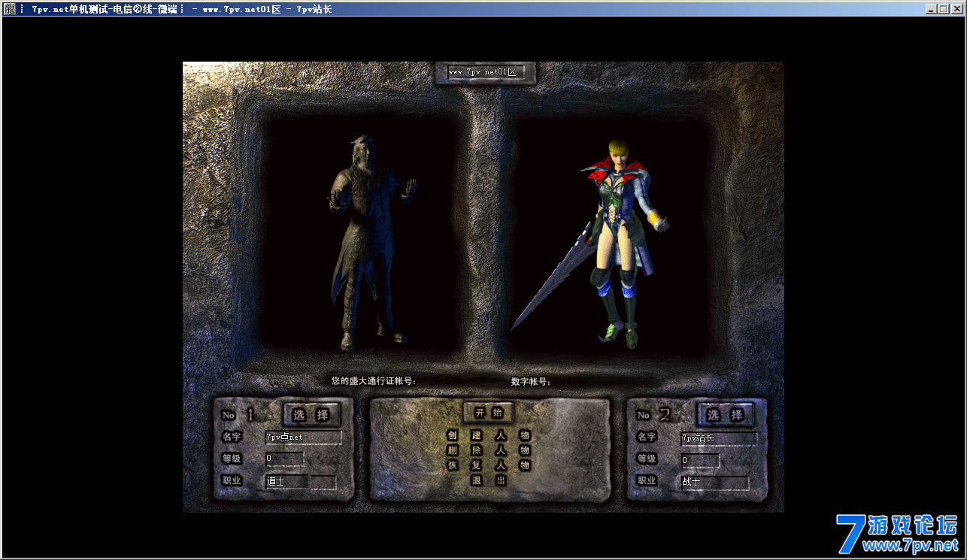This screenshot has height=560, width=967.
Task: Click 删除人物 to delete a character
Action: click(x=488, y=450)
